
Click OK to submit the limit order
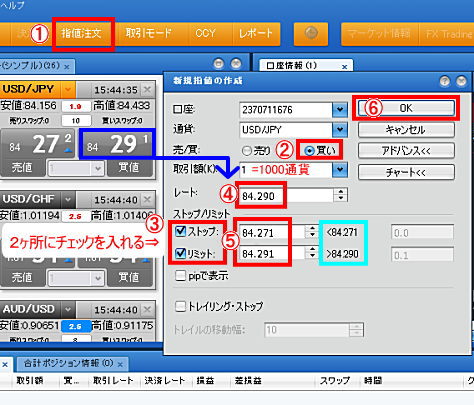[x=406, y=108]
